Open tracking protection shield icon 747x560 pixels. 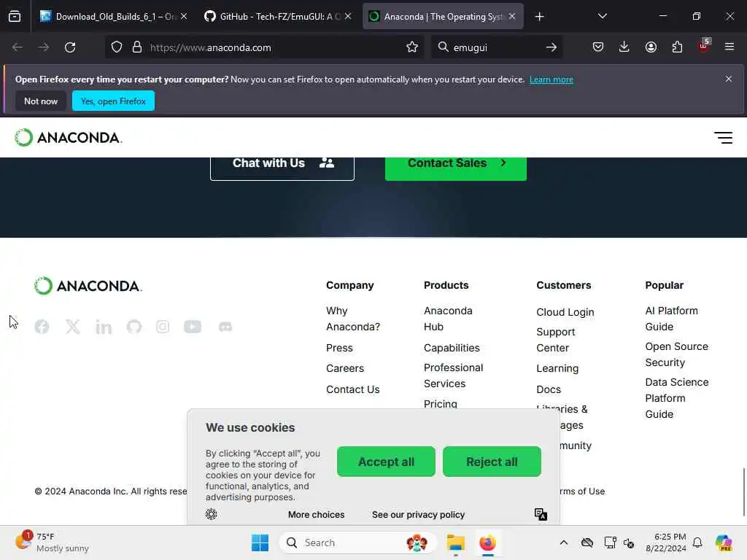pos(117,47)
